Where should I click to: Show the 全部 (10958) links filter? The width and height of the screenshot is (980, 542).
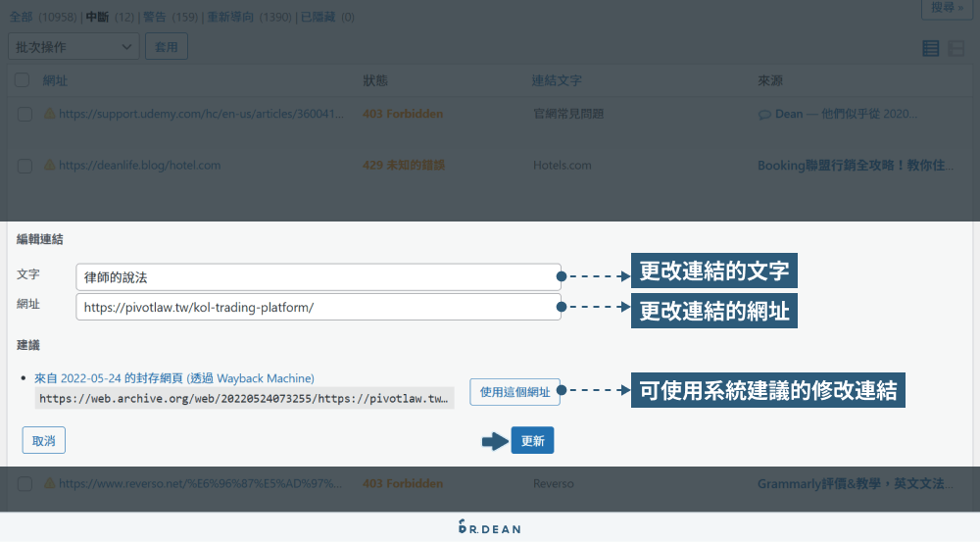(x=42, y=17)
